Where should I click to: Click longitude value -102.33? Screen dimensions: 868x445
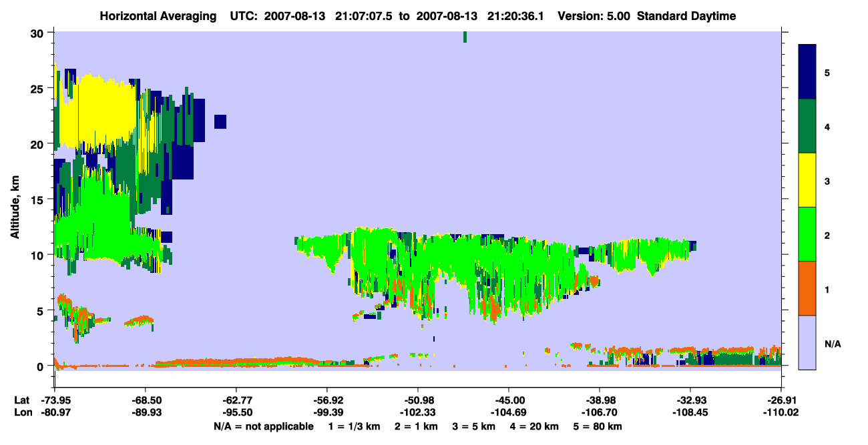417,413
